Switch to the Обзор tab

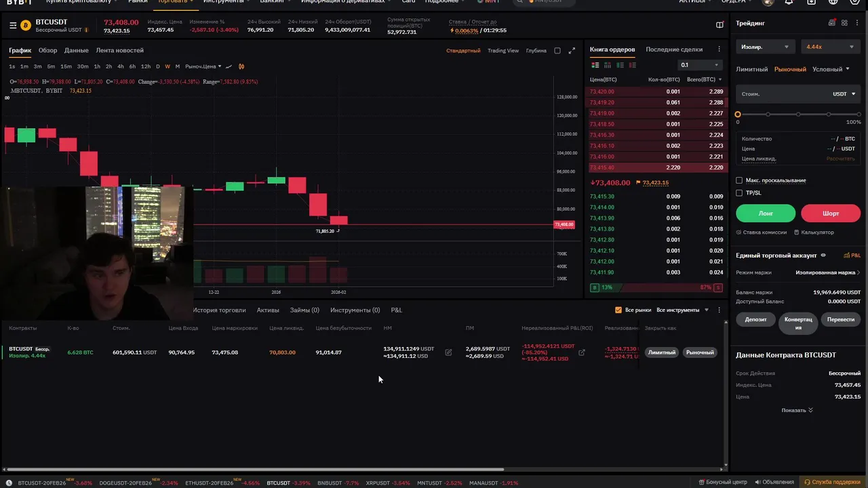pos(47,50)
